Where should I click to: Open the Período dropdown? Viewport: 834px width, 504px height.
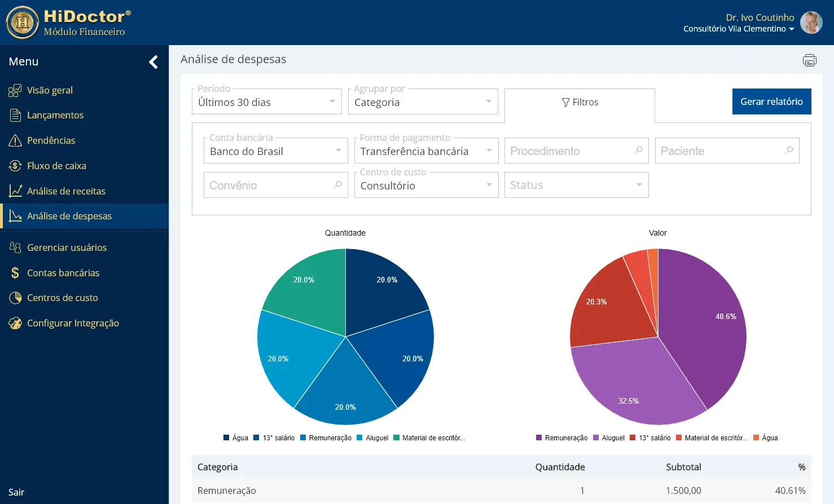tap(266, 102)
